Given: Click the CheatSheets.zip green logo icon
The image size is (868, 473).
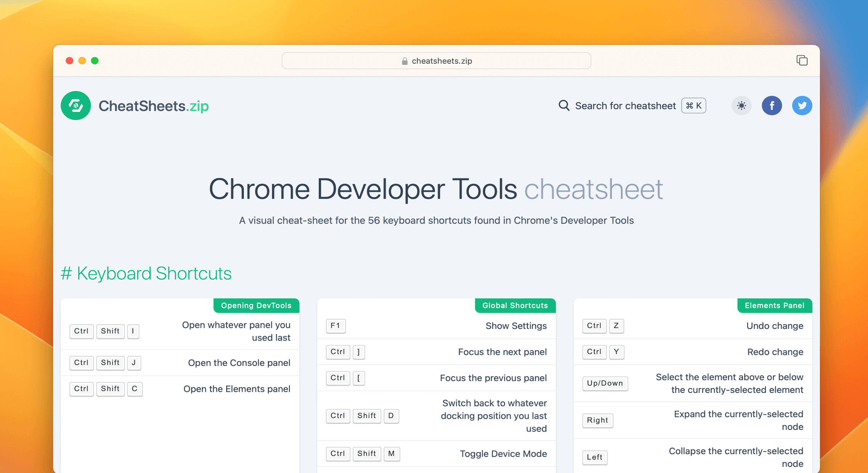Looking at the screenshot, I should [x=76, y=106].
